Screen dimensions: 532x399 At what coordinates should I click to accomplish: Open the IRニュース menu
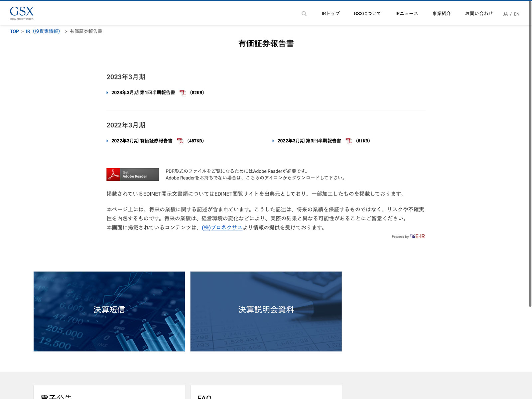pos(406,14)
